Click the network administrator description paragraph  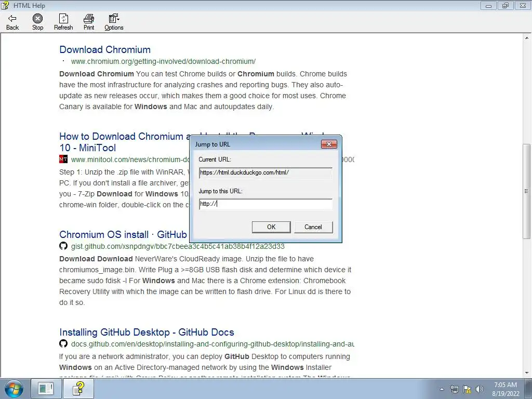pos(205,365)
